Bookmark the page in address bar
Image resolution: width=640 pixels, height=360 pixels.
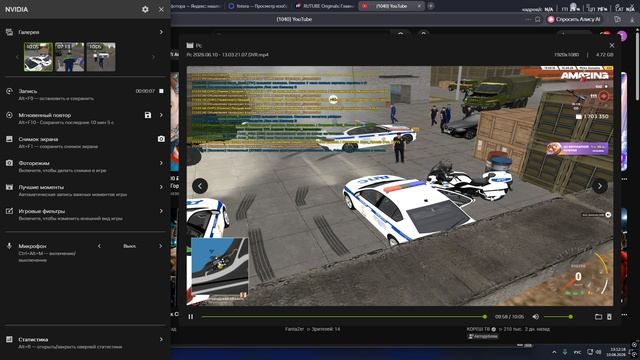pyautogui.click(x=538, y=19)
